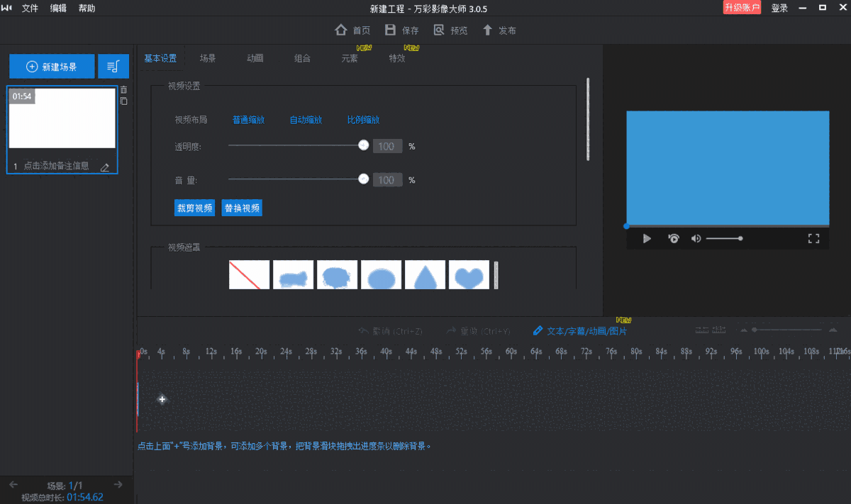Select 自动缩放 video layout mode
This screenshot has width=851, height=504.
pos(306,120)
